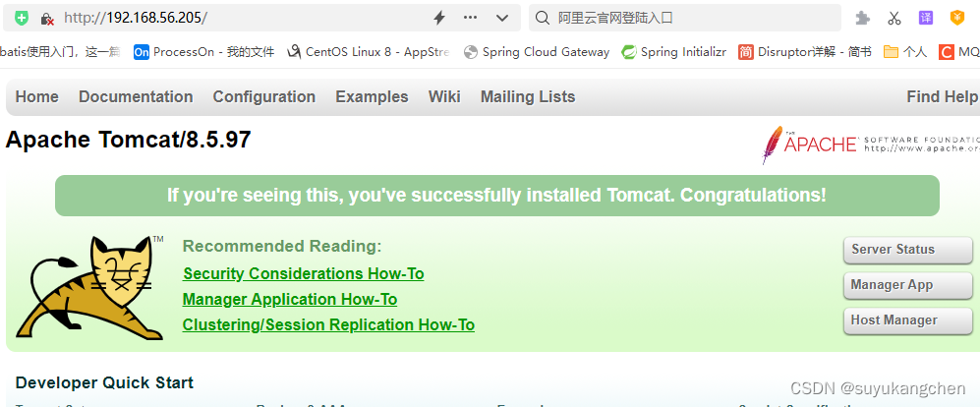Open the Mailing Lists nav item
This screenshot has height=407, width=980.
(528, 97)
